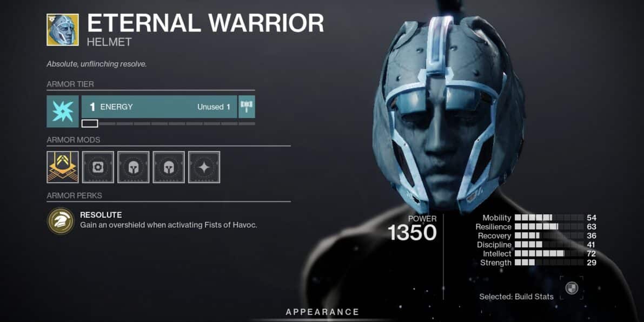This screenshot has height=322, width=644.
Task: Select the Mobility stat bar
Action: pos(549,218)
